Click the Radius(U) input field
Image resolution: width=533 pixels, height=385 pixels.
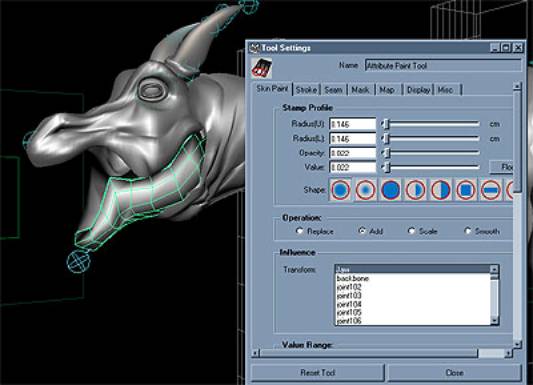click(x=353, y=124)
